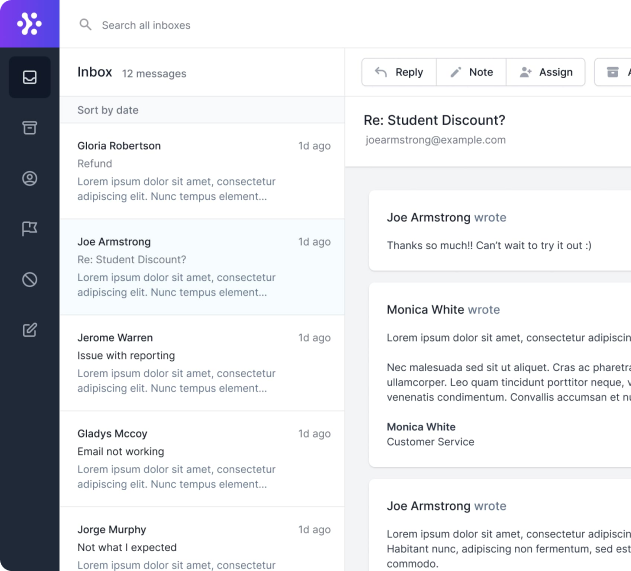Type in Search all inboxes field
Screen dimensions: 631x571
coord(200,25)
